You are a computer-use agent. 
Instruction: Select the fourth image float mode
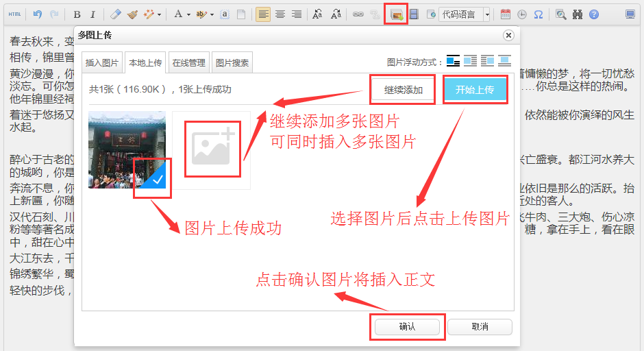point(505,61)
